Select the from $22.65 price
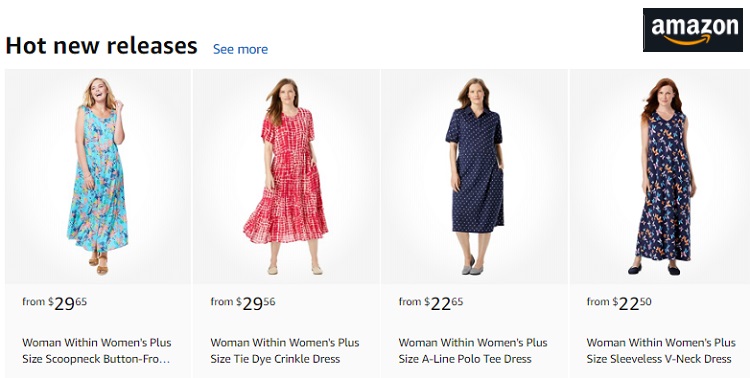The image size is (750, 378). 430,303
